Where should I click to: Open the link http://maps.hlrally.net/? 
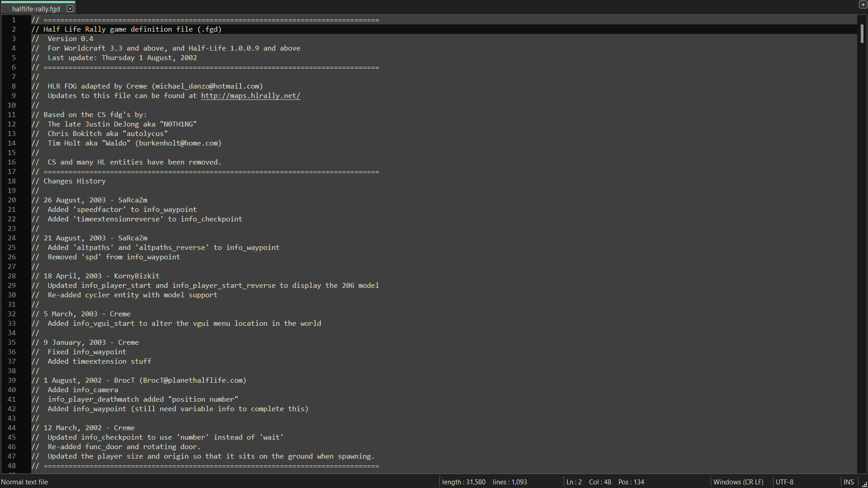pyautogui.click(x=250, y=95)
